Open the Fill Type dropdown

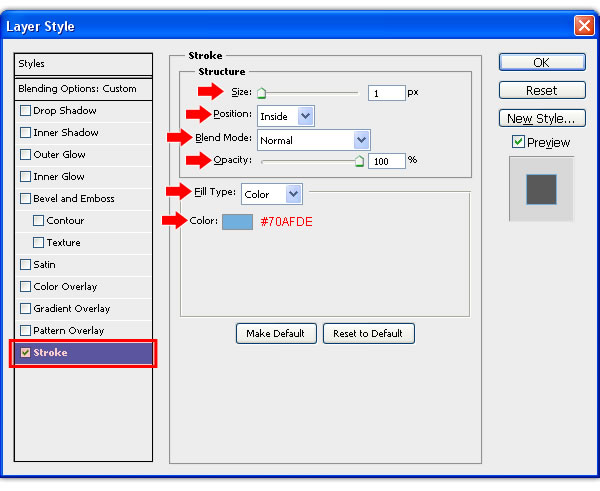272,194
